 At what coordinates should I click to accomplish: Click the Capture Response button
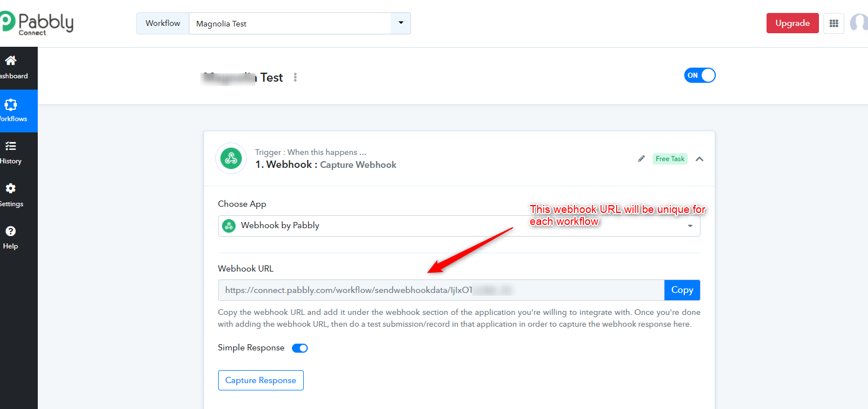click(261, 380)
